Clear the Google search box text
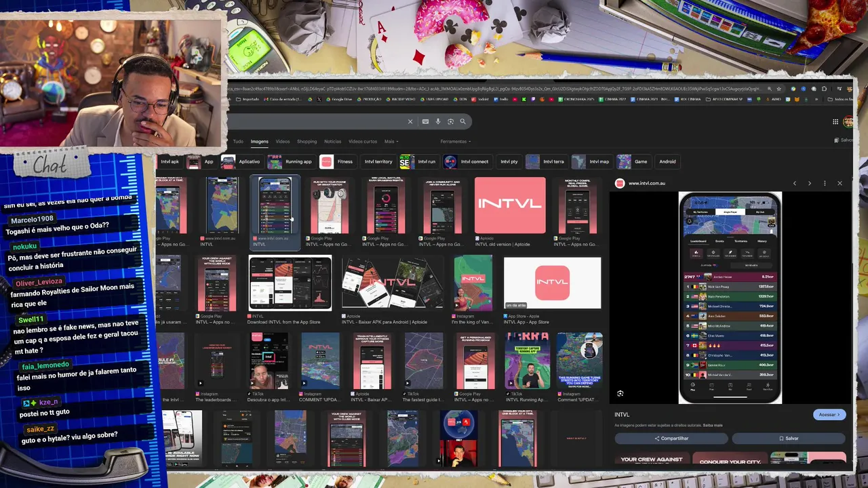The width and height of the screenshot is (868, 488). click(x=410, y=121)
